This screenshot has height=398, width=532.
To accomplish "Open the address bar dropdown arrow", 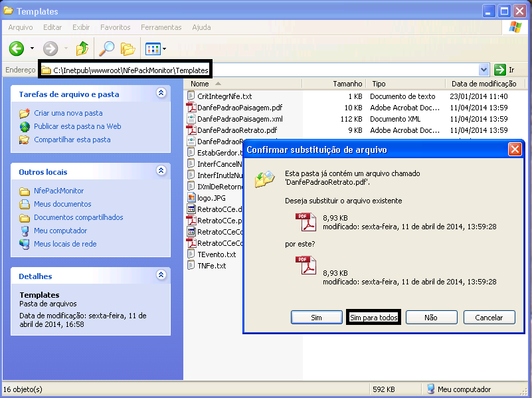I will point(484,70).
